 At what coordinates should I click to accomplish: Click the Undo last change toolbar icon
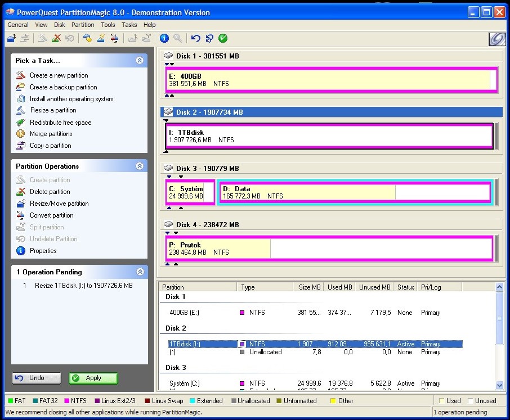pos(195,38)
